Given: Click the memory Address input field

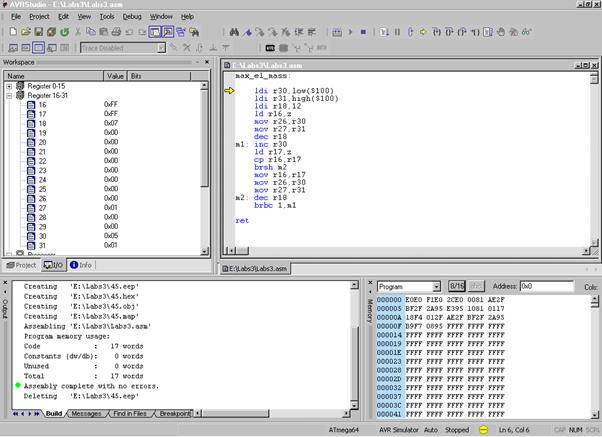Looking at the screenshot, I should coord(546,286).
